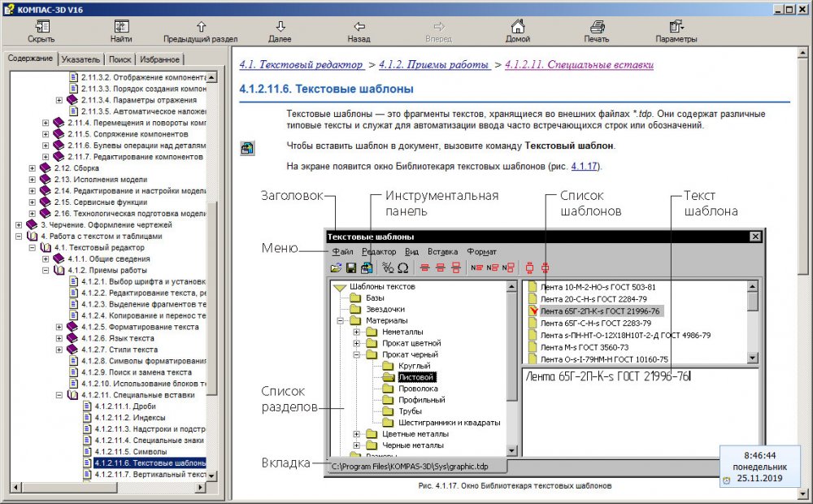Open figure reference link 4.1.17
The height and width of the screenshot is (504, 813).
pyautogui.click(x=584, y=167)
